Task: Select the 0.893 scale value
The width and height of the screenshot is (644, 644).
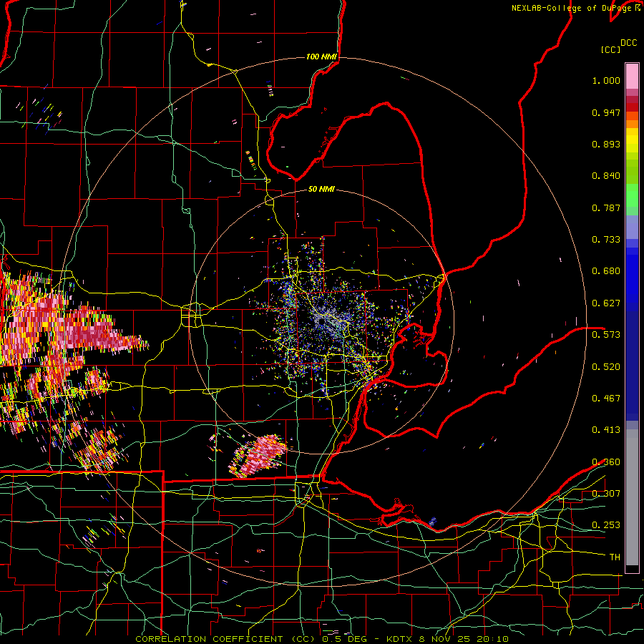Action: point(606,144)
